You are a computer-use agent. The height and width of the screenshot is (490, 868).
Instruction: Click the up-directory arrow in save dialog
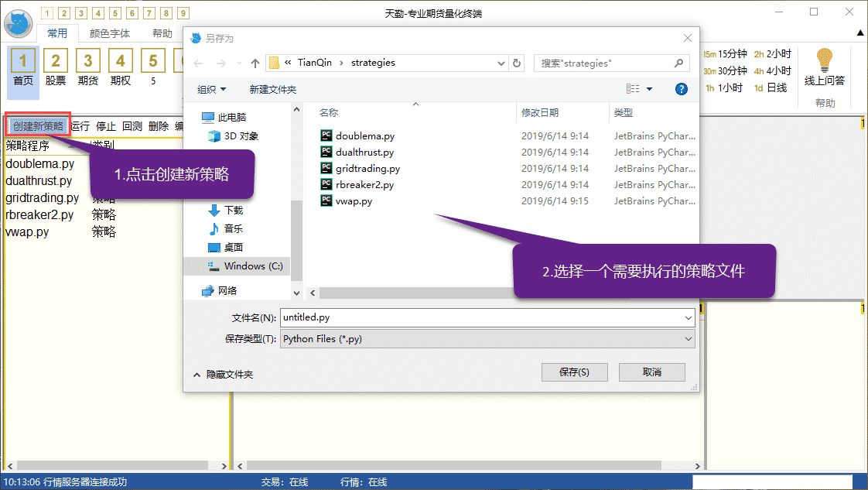coord(255,63)
